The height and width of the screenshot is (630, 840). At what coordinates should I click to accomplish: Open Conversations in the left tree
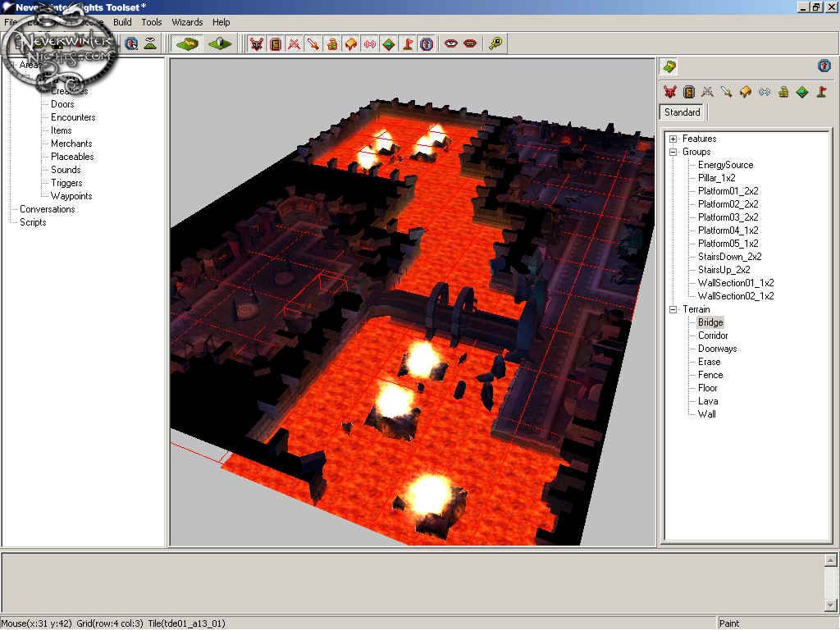pyautogui.click(x=47, y=209)
